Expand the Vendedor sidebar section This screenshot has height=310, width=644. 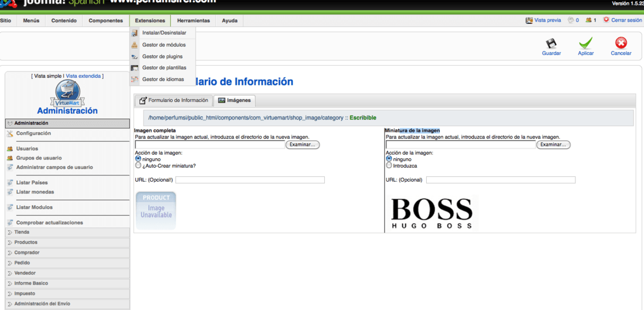click(67, 274)
